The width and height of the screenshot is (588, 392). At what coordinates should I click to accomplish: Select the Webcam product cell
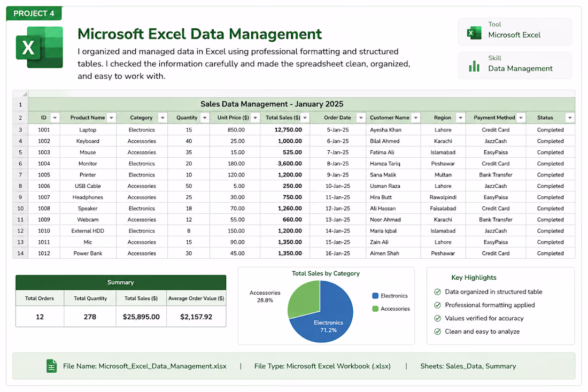tap(88, 220)
